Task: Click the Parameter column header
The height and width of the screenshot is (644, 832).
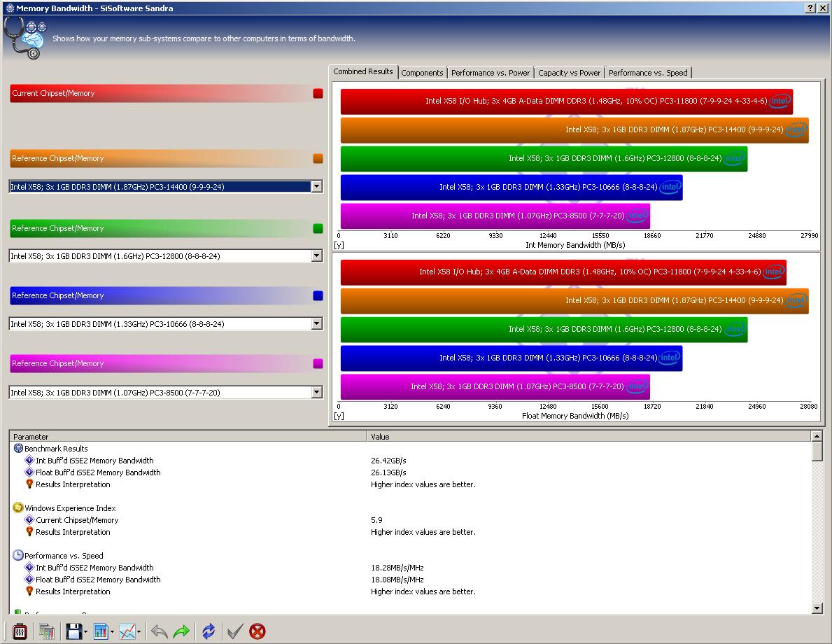Action: click(188, 436)
